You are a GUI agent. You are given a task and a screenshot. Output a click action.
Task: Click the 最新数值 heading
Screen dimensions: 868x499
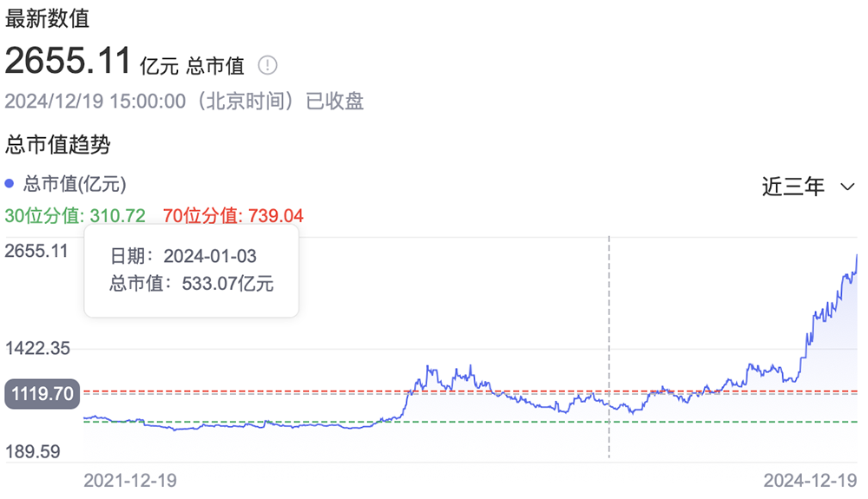(x=47, y=17)
